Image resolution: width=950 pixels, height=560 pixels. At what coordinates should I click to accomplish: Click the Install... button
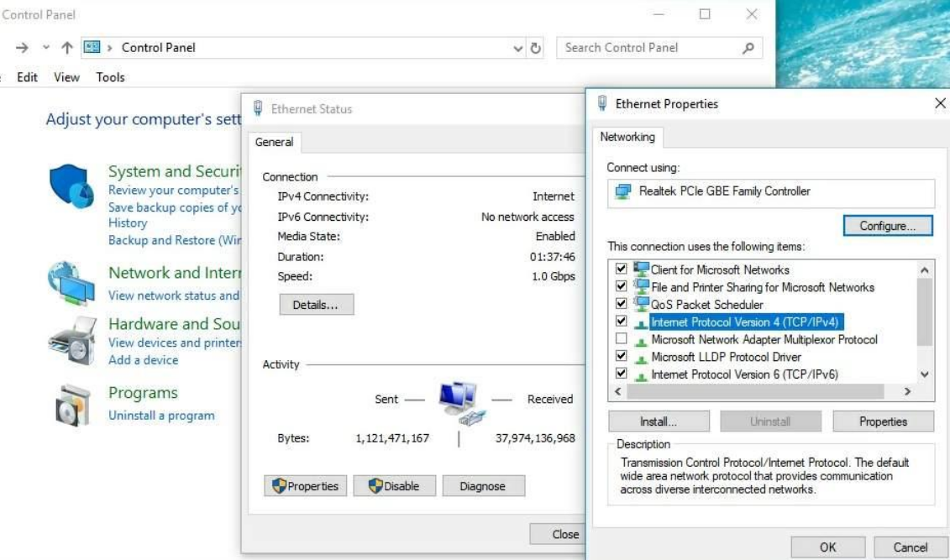pyautogui.click(x=659, y=421)
